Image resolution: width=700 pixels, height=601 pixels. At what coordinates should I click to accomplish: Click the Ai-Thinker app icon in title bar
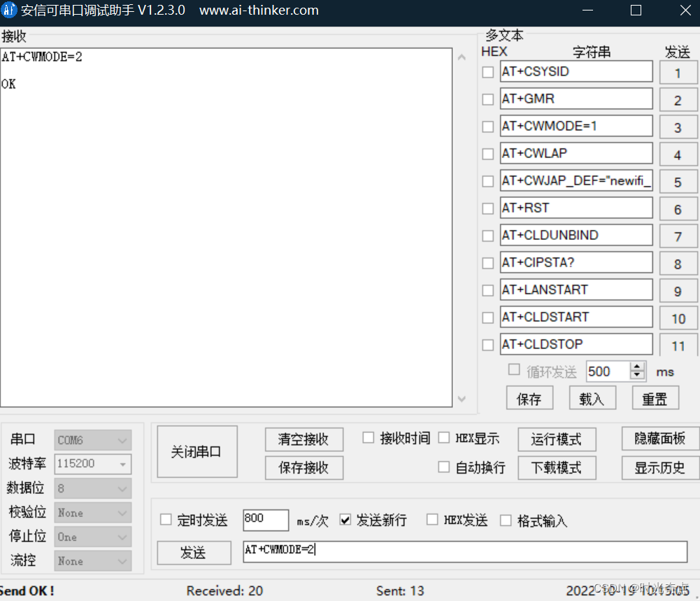pyautogui.click(x=8, y=10)
